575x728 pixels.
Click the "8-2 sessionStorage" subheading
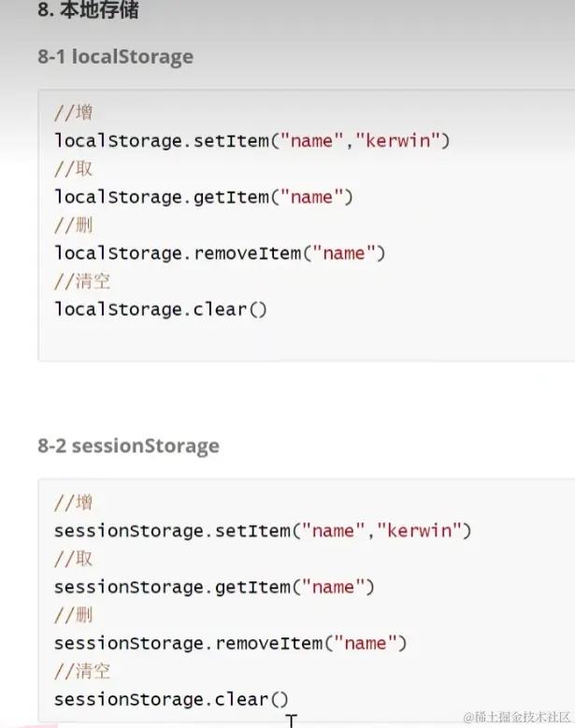click(x=128, y=446)
